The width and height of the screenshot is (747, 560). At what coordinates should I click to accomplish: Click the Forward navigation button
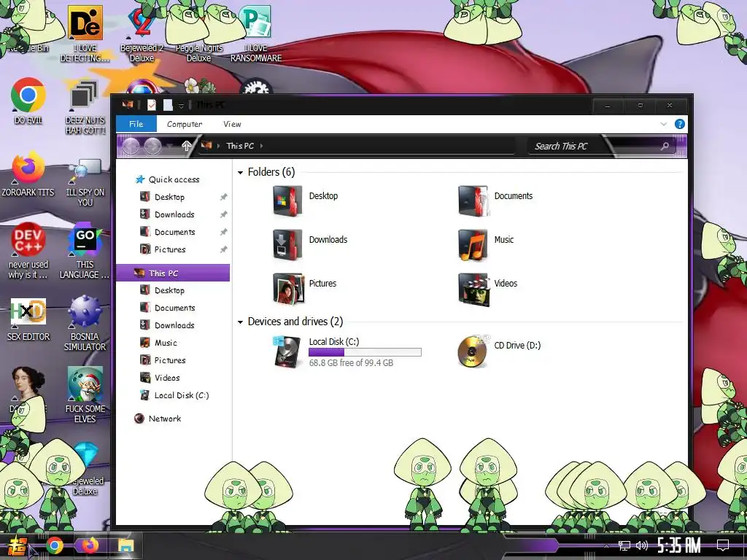pyautogui.click(x=152, y=146)
